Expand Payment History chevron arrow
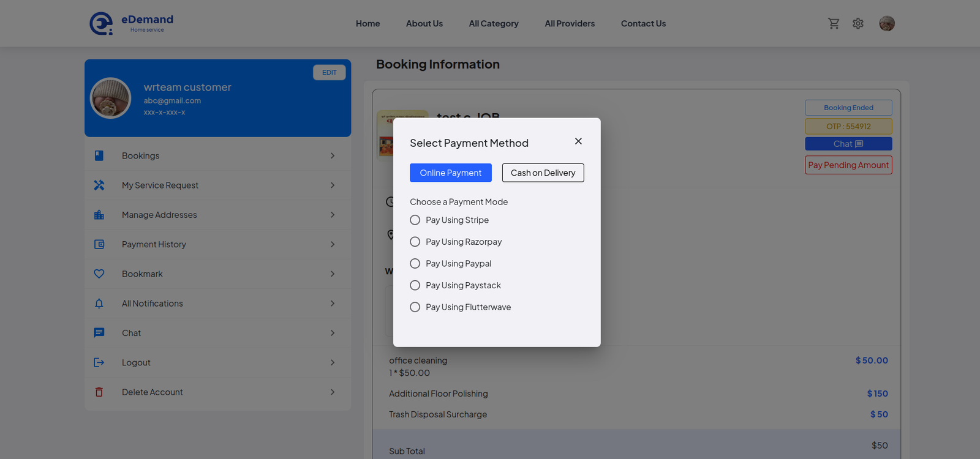 point(333,244)
